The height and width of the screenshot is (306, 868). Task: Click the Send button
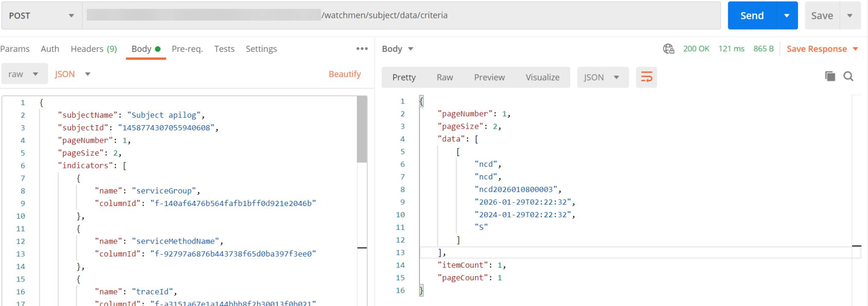[752, 15]
